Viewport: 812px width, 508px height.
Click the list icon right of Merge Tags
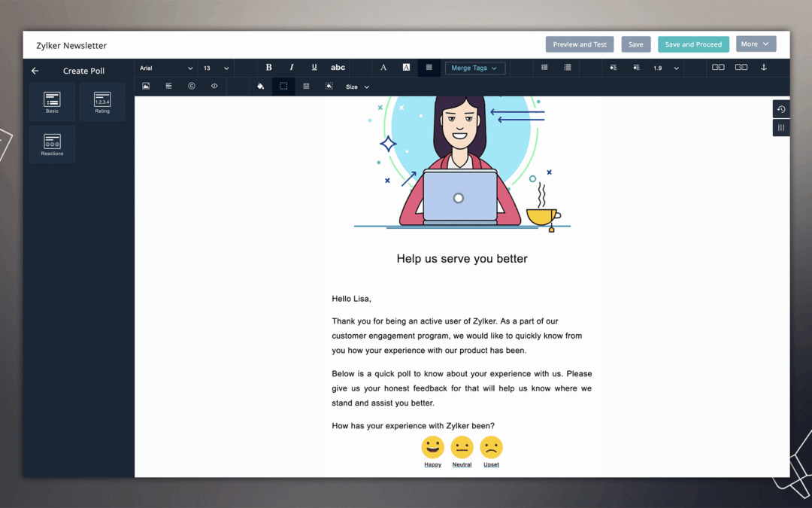544,68
